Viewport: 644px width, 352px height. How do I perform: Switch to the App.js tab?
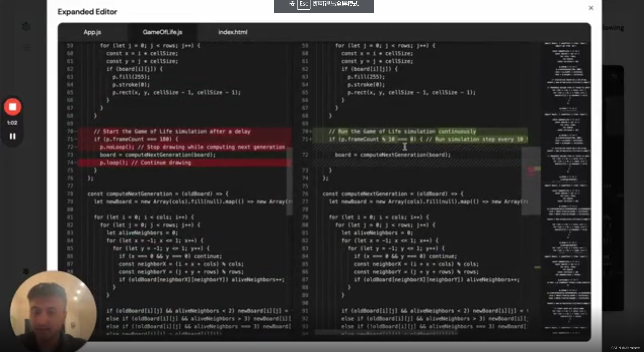(x=92, y=32)
